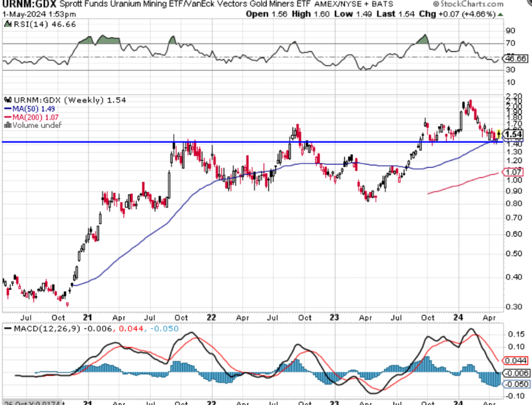Click the 70 level on RSI axis
This screenshot has width=532, height=405.
pyautogui.click(x=510, y=44)
